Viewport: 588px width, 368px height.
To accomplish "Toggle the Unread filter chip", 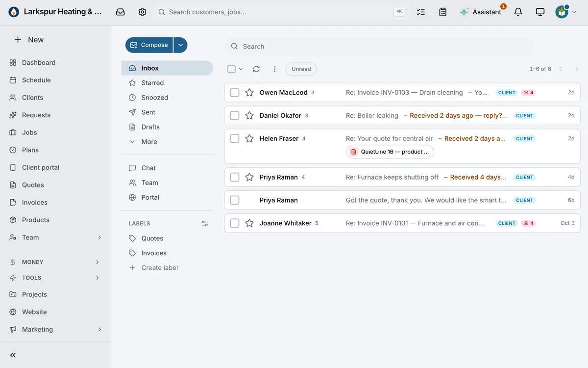I will pos(301,69).
